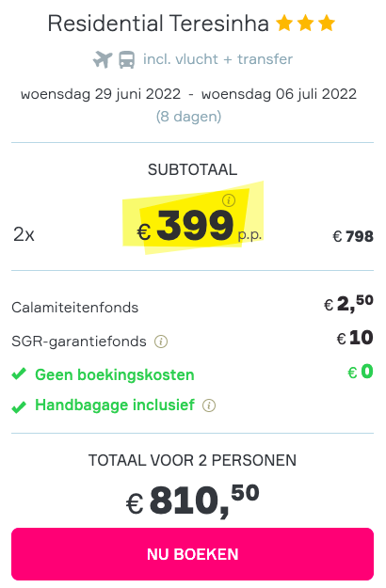Click green checkmark next to Handbagage inclusief

pos(19,406)
